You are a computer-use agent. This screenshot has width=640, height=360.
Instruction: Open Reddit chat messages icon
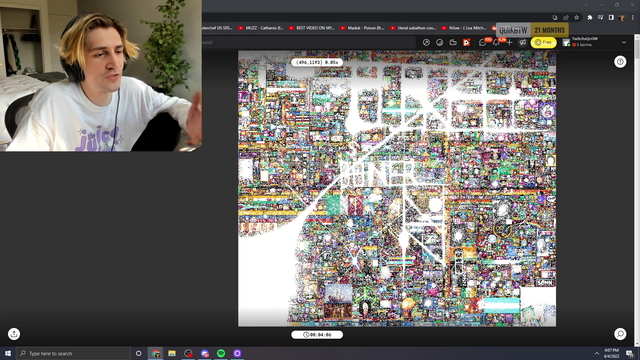coord(483,42)
